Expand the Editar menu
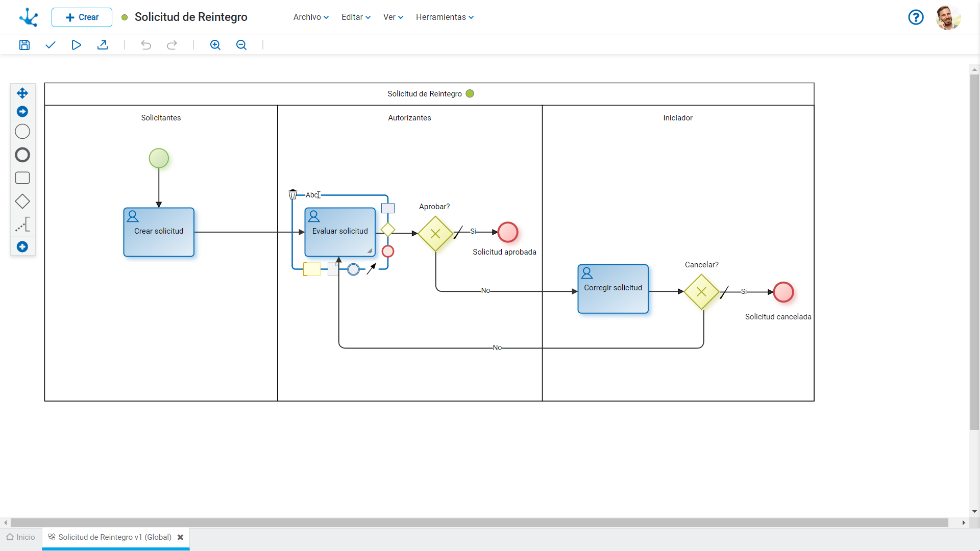Image resolution: width=980 pixels, height=551 pixels. tap(356, 17)
